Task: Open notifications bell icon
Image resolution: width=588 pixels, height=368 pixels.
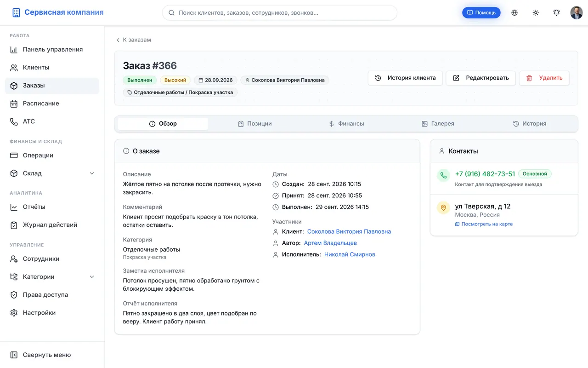Action: point(556,13)
